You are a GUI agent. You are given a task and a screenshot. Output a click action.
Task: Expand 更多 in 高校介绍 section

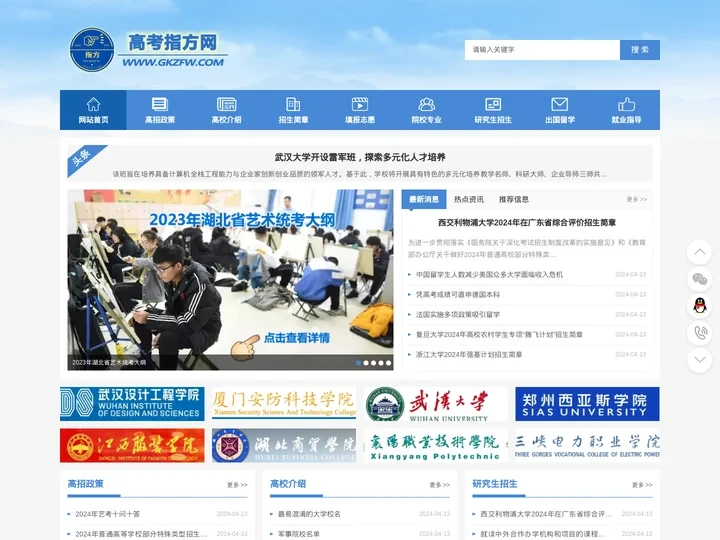(x=439, y=484)
